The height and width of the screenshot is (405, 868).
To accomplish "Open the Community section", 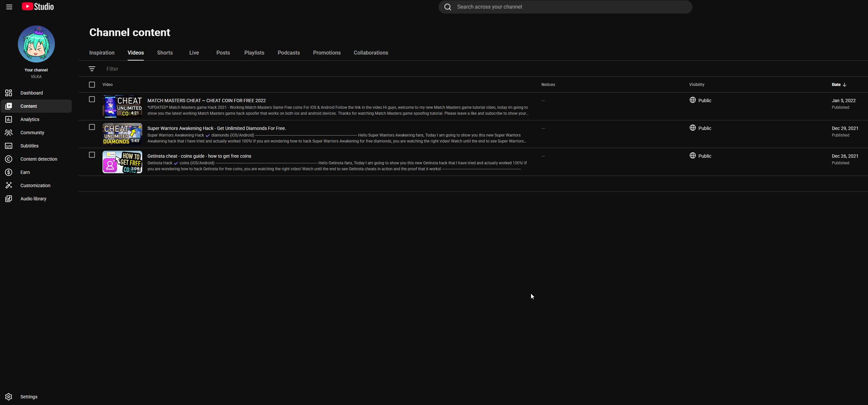I will click(x=36, y=133).
